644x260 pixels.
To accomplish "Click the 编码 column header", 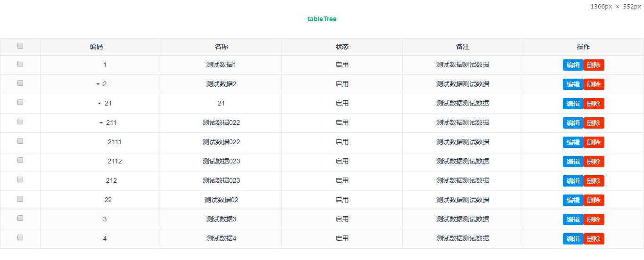I will coord(97,47).
